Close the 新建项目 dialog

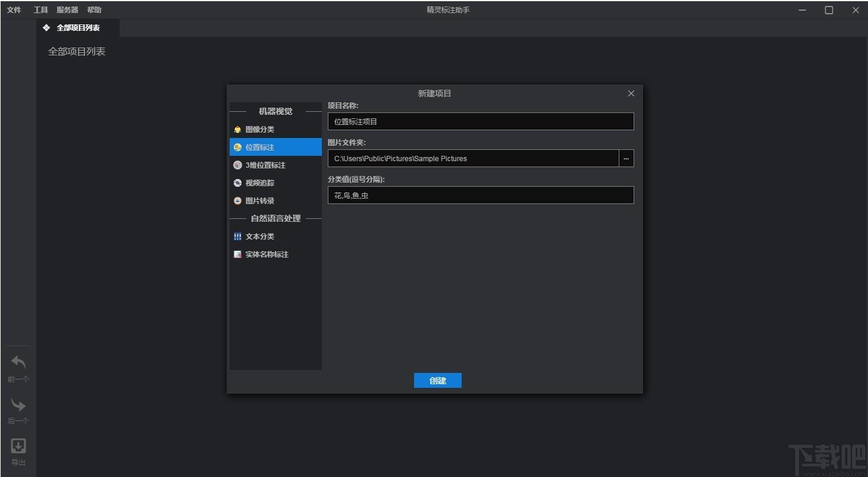631,93
